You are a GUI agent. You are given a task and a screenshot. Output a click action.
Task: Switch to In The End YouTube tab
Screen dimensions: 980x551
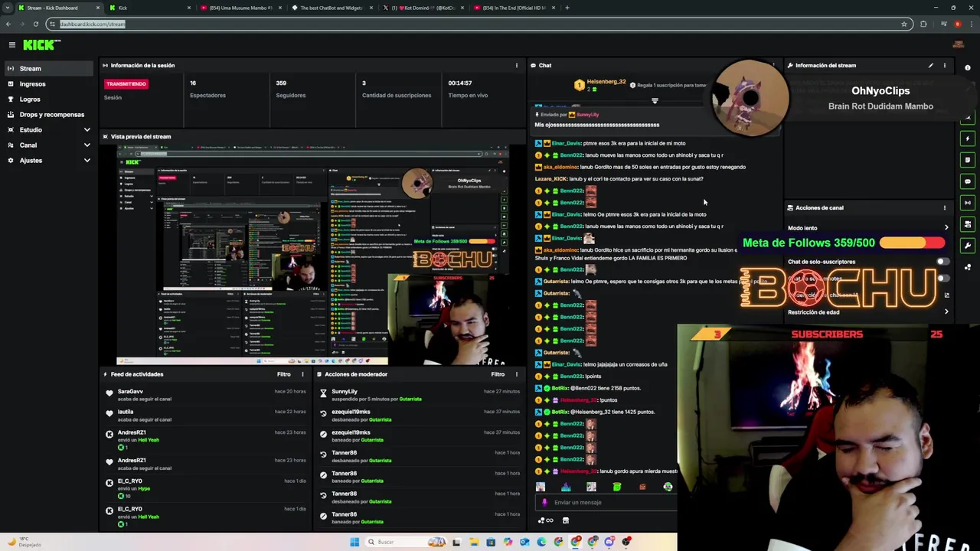click(x=513, y=8)
